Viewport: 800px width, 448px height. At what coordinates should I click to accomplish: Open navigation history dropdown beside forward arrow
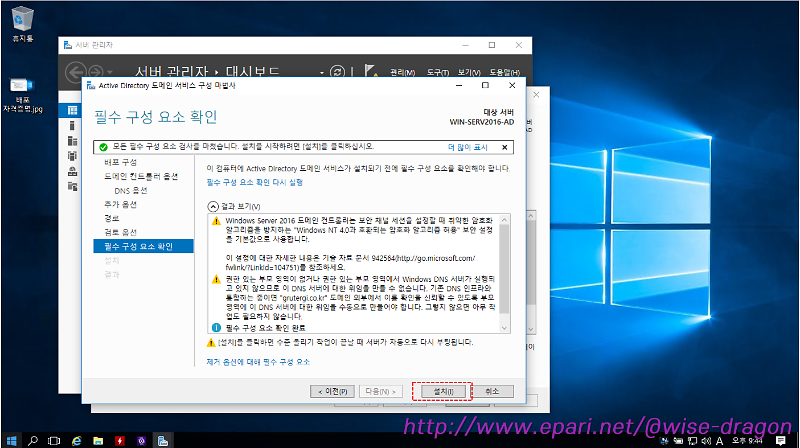point(110,72)
